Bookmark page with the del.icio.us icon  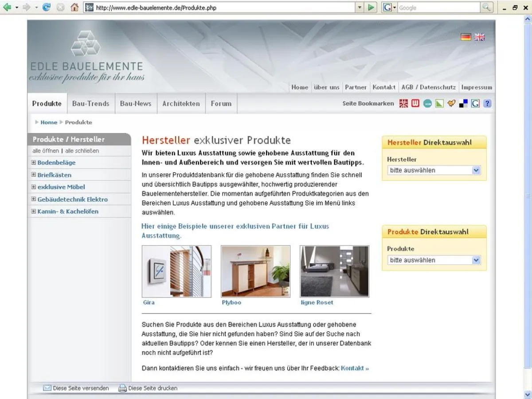463,104
